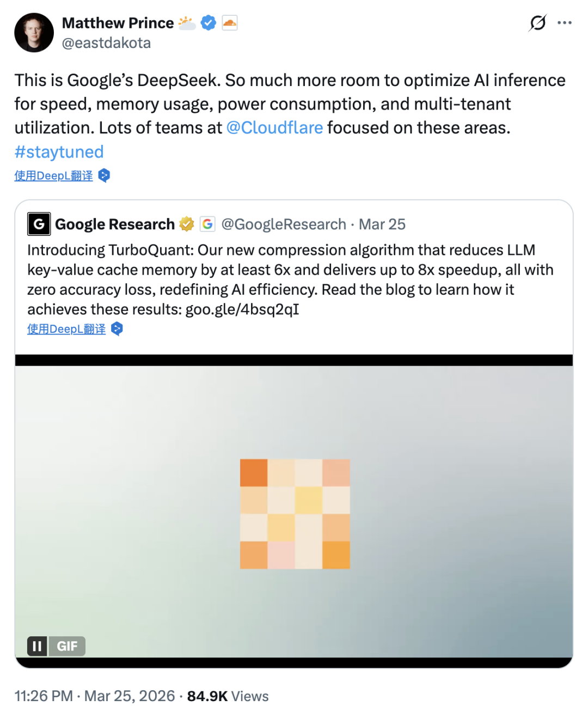588x712 pixels.
Task: Translate the quoted Google Research tweet with DeepL
Action: pos(66,329)
